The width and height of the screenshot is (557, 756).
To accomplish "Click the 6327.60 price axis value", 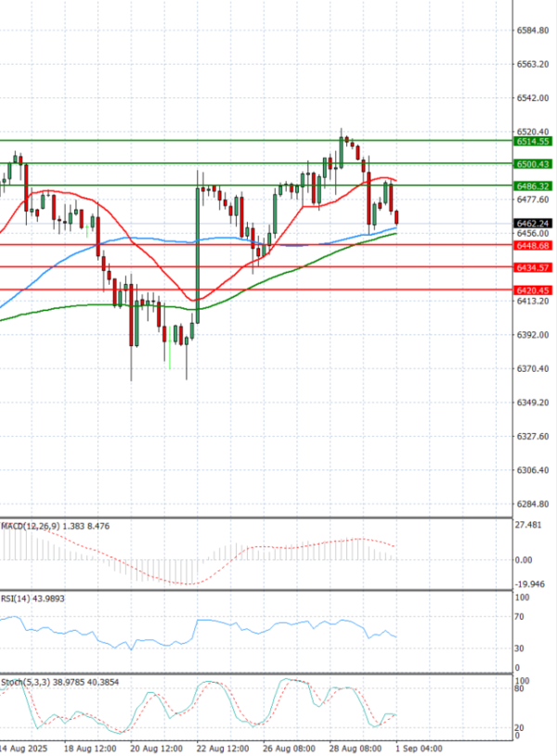I will click(533, 436).
